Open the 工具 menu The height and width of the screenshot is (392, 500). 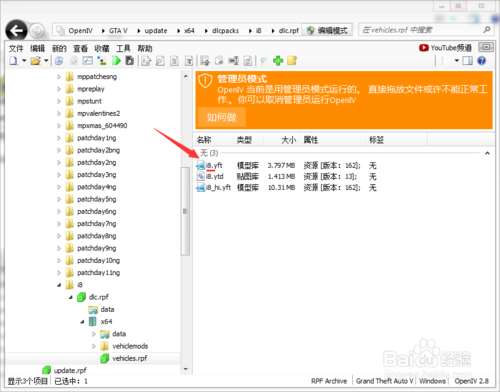tap(123, 48)
